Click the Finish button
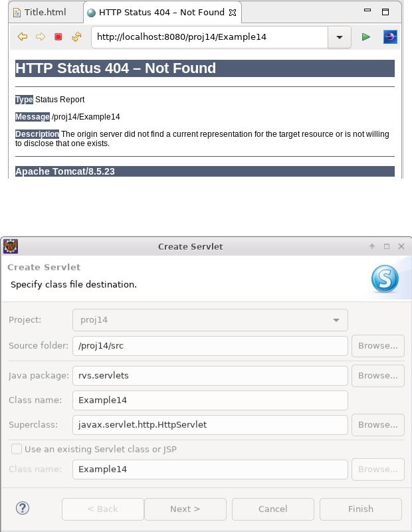 (x=360, y=509)
